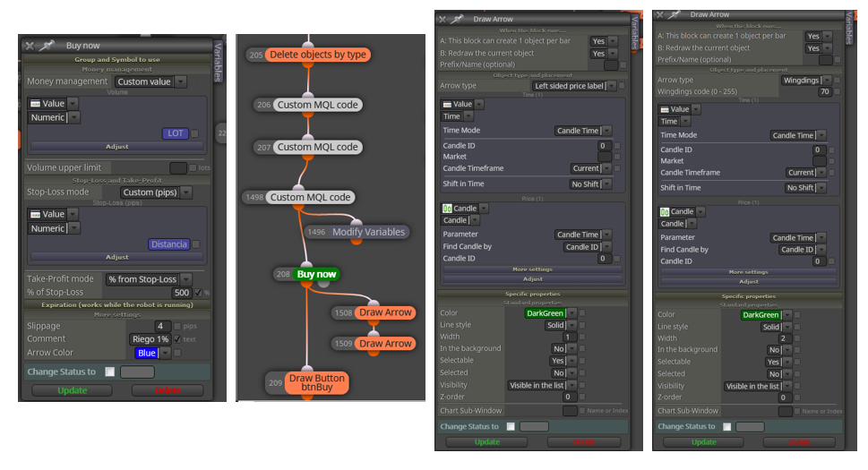Viewport: 868px width, 470px height.
Task: Click Value icon in left Draw Arrow Time section
Action: click(447, 104)
